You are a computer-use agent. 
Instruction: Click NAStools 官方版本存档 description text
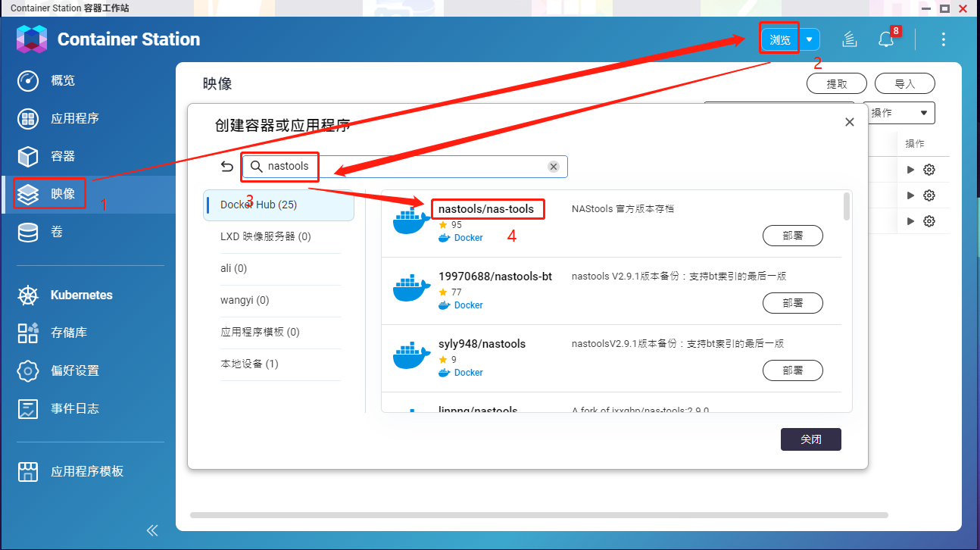tap(623, 209)
